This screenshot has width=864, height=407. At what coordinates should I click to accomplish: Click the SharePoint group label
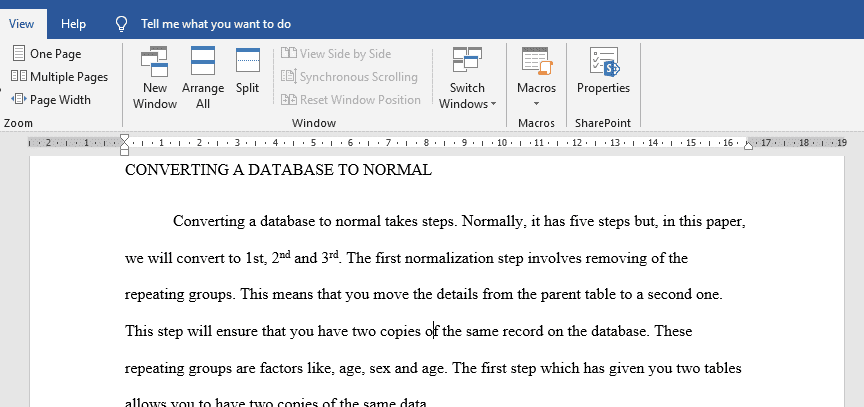[x=603, y=123]
